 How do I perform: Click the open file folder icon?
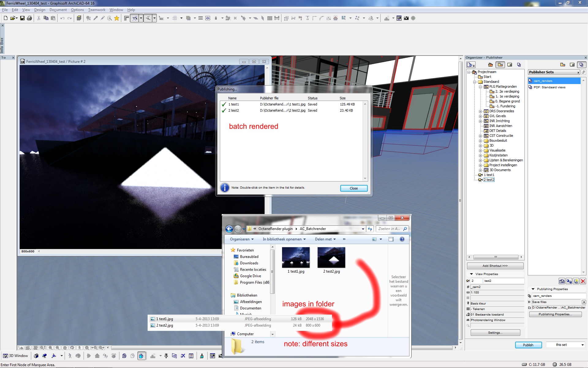(x=13, y=18)
